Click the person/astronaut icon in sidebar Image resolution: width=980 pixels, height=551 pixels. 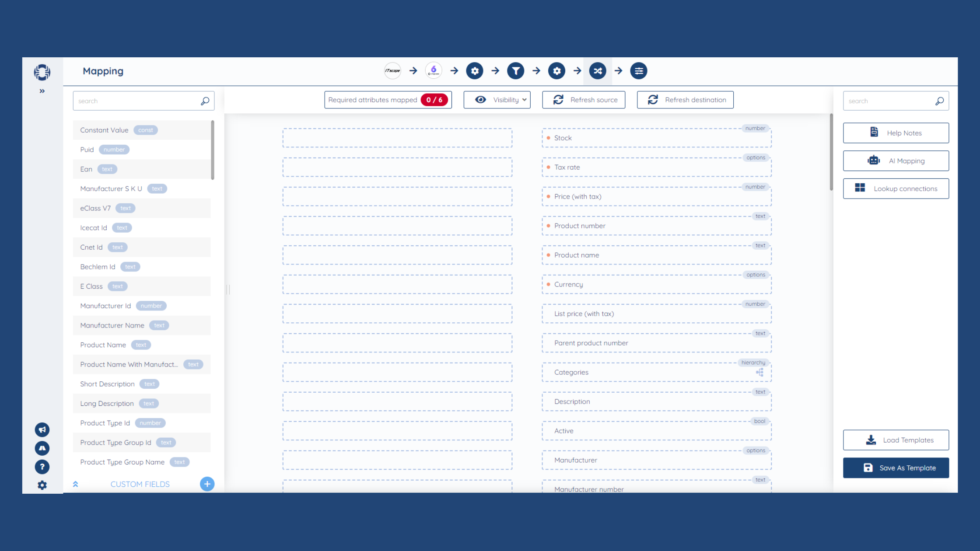click(x=42, y=448)
